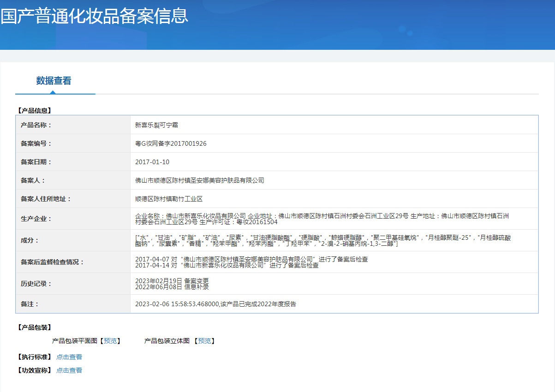Open 点击查看 link beside 执行标准

coord(69,357)
